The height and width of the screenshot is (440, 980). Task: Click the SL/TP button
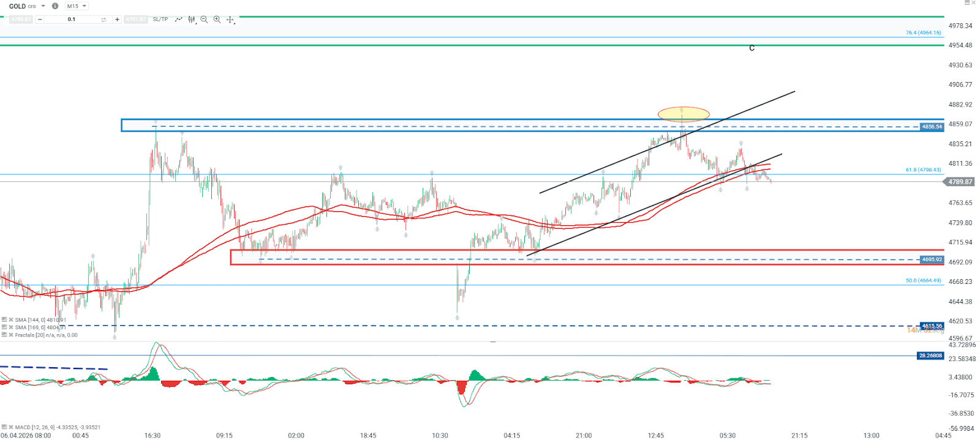point(160,20)
